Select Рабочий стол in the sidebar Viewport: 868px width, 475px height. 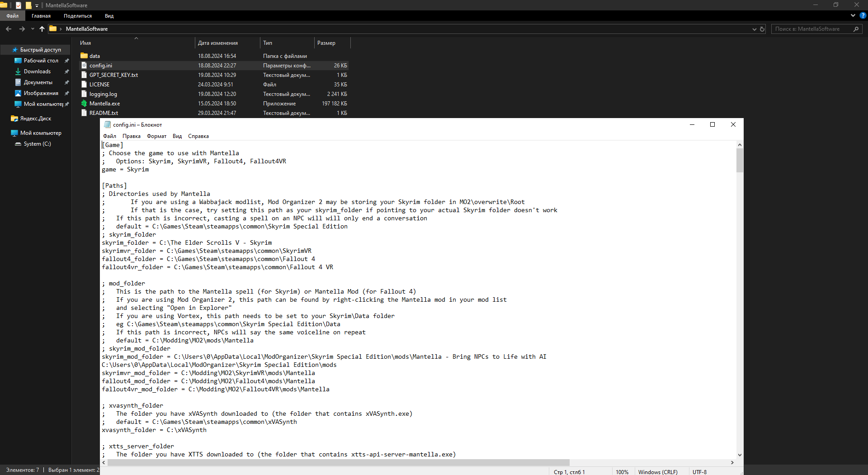(41, 61)
